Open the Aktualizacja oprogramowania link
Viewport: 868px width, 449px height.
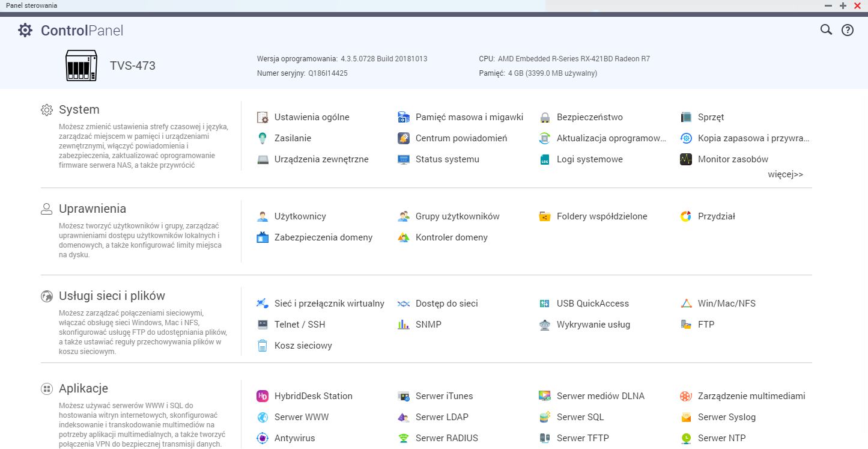(x=612, y=138)
